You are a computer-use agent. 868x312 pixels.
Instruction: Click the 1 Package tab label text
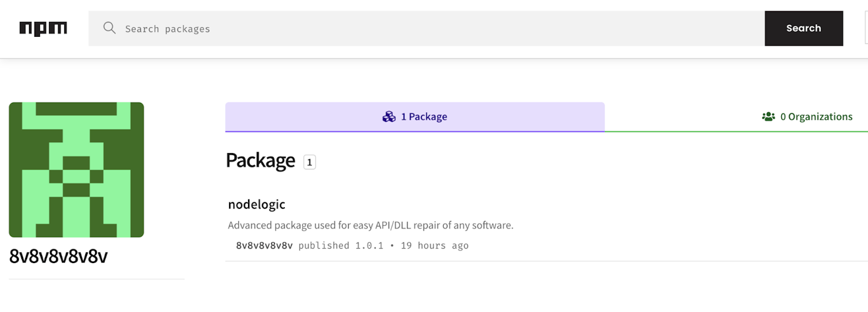[424, 116]
